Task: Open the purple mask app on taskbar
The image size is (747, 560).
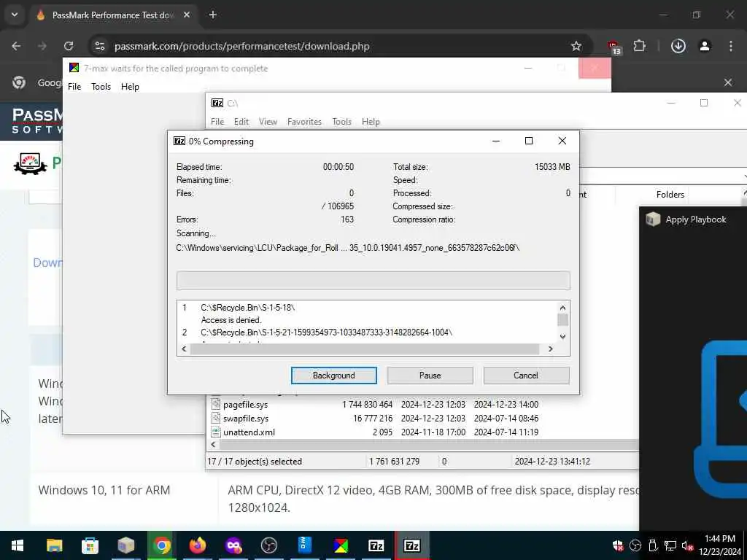Action: click(x=233, y=545)
